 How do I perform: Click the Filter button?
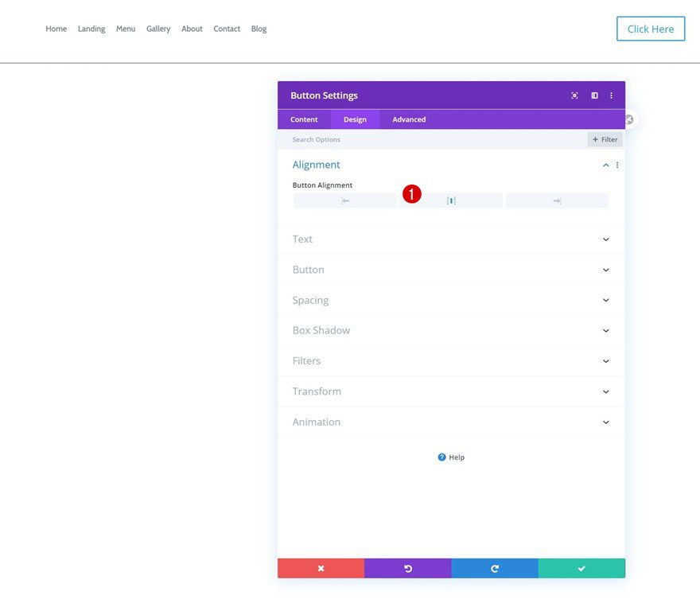[x=605, y=138]
